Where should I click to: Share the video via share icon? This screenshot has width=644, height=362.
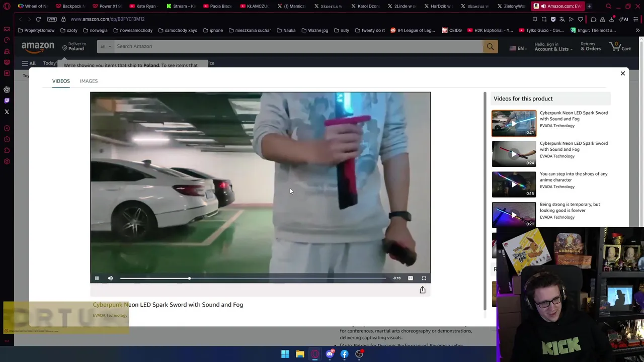(423, 290)
